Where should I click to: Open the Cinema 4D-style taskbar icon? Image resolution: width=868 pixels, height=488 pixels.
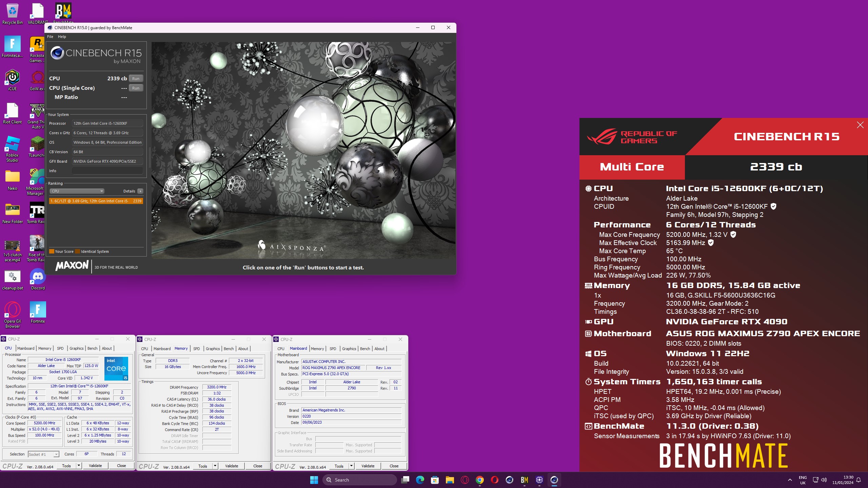coord(510,480)
